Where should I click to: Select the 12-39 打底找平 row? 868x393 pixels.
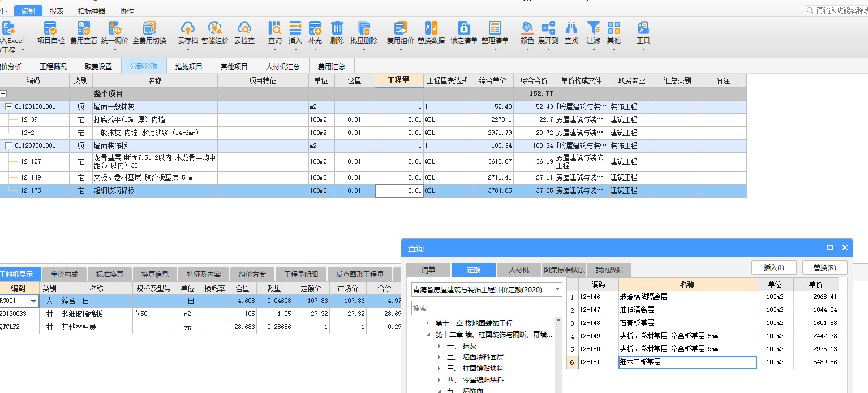coord(373,119)
